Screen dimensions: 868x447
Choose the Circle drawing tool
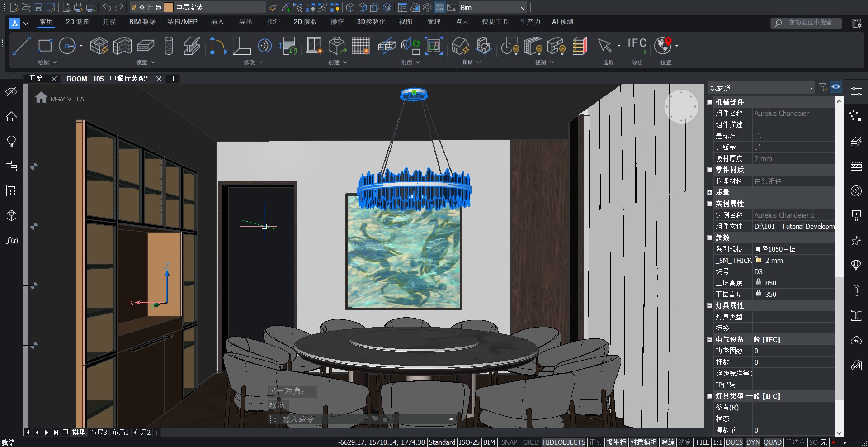point(67,46)
